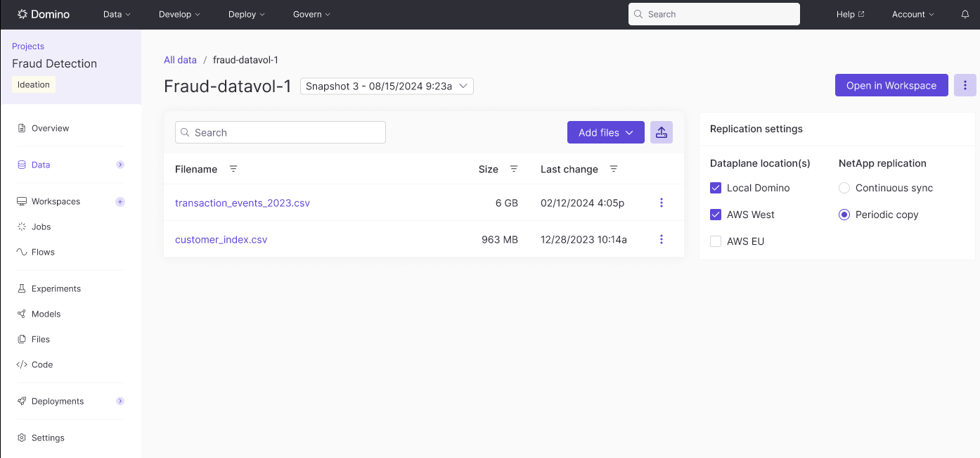Image resolution: width=980 pixels, height=458 pixels.
Task: Open actions menu for customer_index.csv
Action: coord(662,239)
